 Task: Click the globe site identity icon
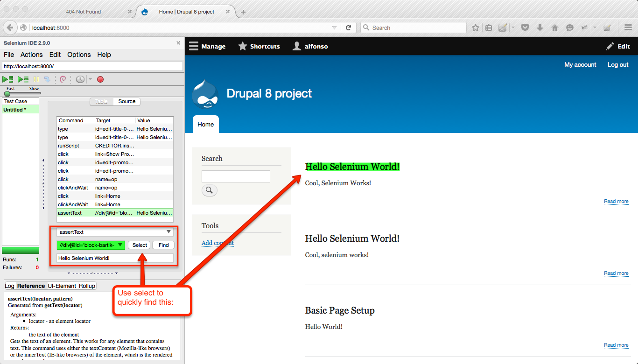click(x=23, y=28)
